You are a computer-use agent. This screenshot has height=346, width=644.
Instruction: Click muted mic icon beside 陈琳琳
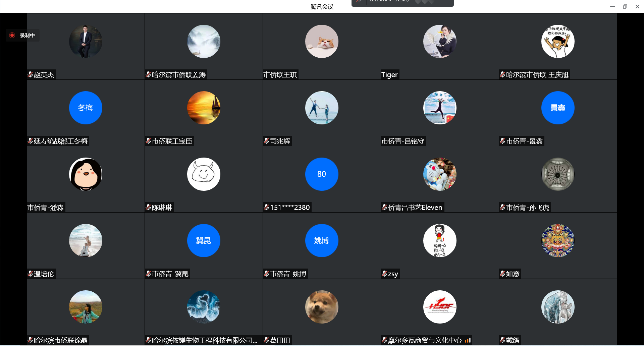click(x=149, y=207)
